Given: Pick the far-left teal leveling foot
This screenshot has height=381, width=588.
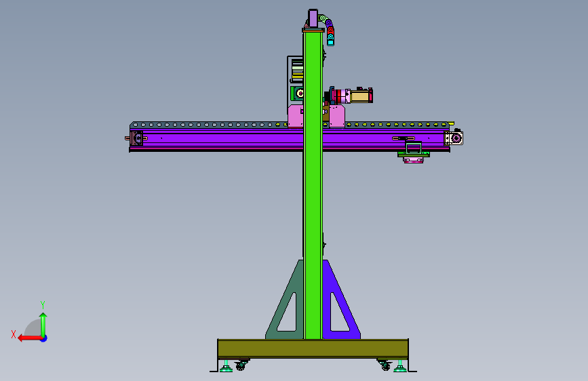Looking at the screenshot, I should pos(226,366).
